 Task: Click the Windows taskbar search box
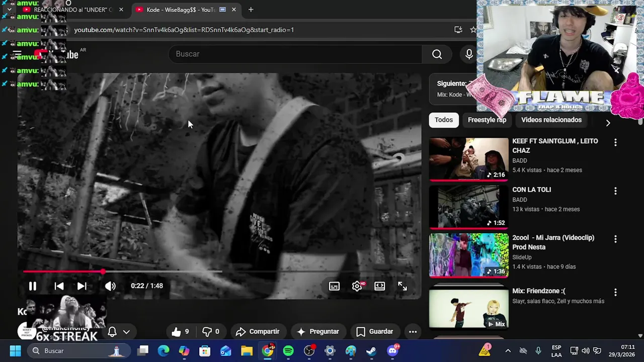click(78, 351)
